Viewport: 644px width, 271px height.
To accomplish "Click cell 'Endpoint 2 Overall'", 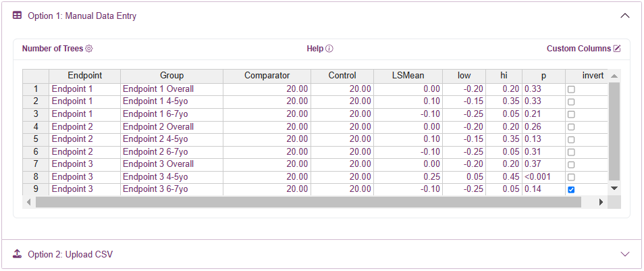I will (171, 126).
